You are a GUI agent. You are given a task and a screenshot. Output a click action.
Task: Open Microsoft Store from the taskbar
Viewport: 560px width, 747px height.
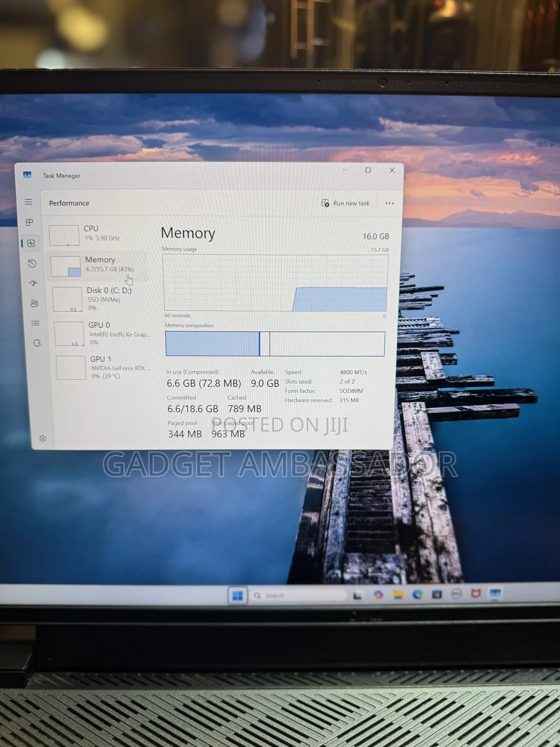point(437,594)
